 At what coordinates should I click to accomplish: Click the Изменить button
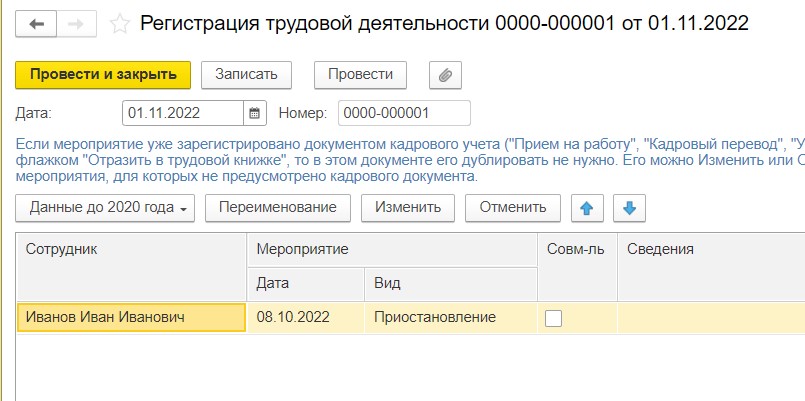[408, 208]
